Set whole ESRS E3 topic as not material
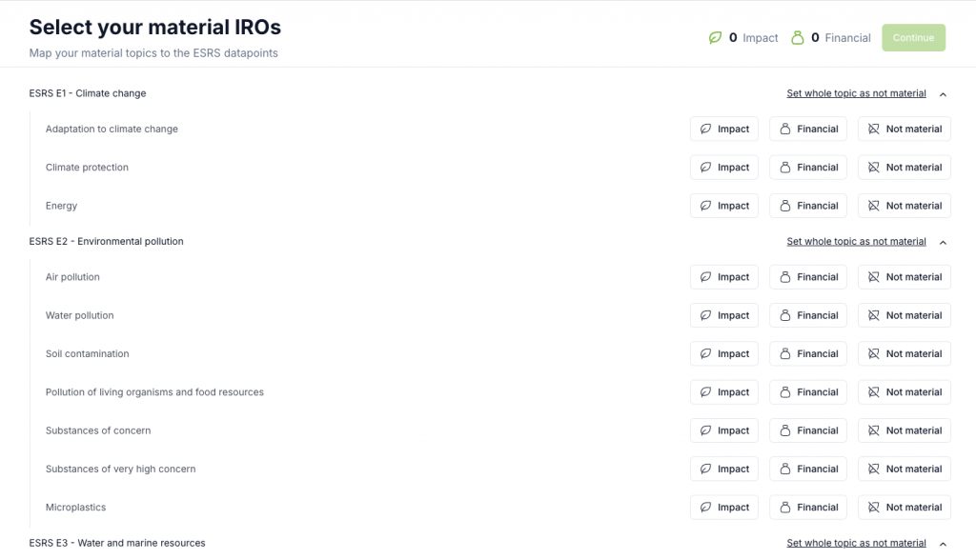Viewport: 976px width, 560px height. pos(856,543)
